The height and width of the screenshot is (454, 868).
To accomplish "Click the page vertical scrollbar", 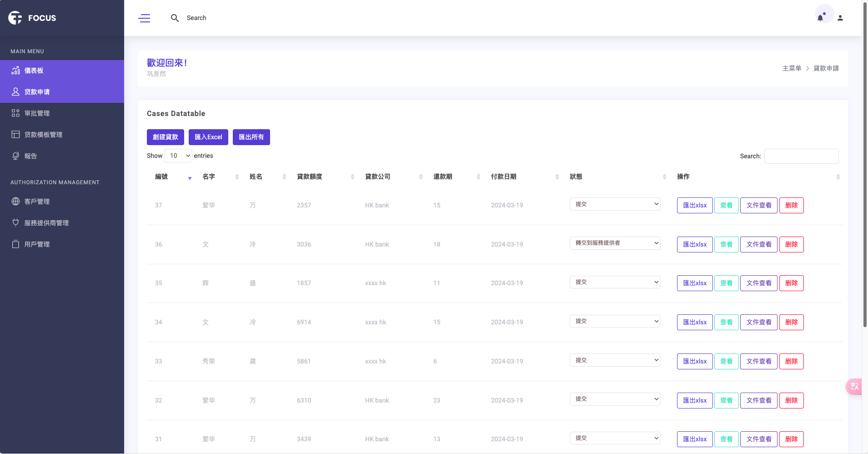I will click(x=865, y=164).
